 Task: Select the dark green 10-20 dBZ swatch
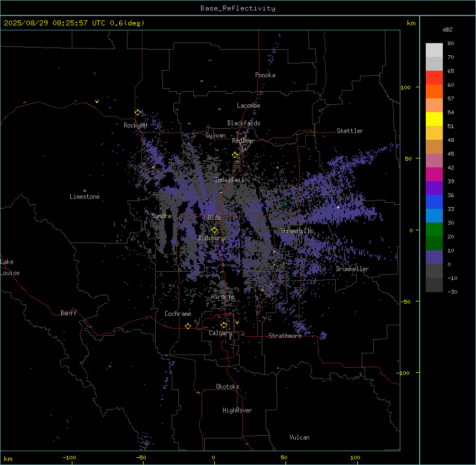click(434, 244)
